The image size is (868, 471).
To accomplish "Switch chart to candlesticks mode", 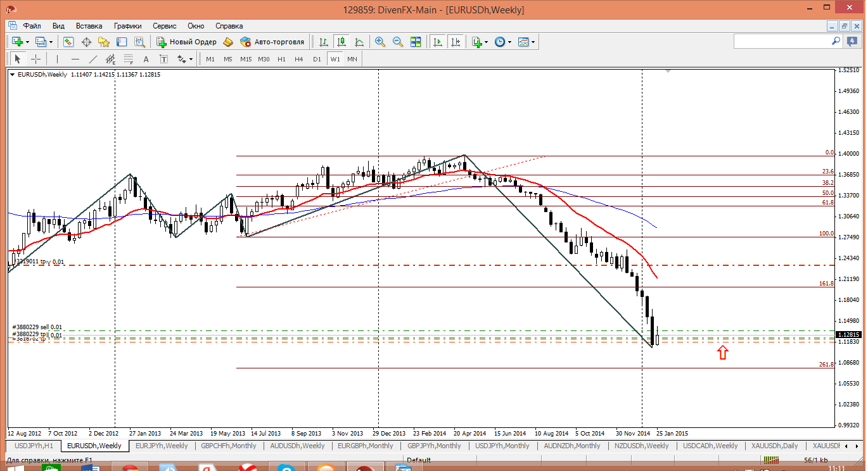I will (341, 42).
